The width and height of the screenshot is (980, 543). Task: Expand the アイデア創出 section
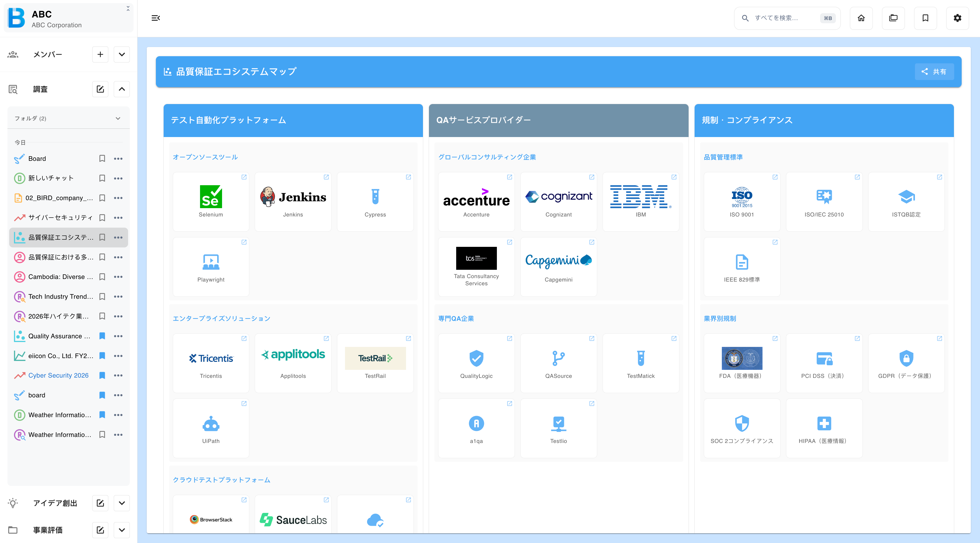122,503
